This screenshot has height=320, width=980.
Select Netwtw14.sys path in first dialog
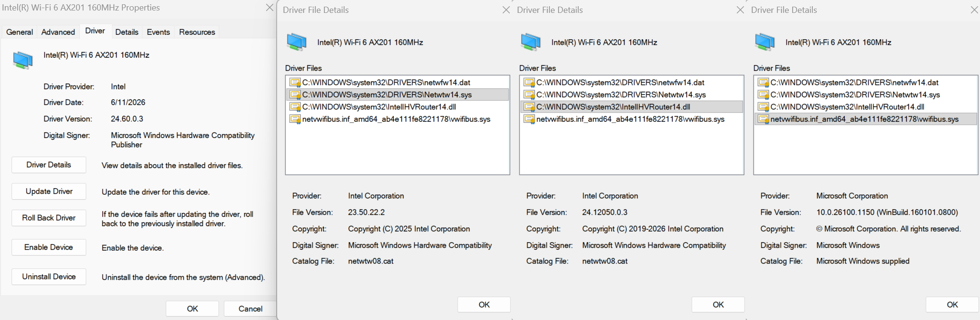coord(387,95)
